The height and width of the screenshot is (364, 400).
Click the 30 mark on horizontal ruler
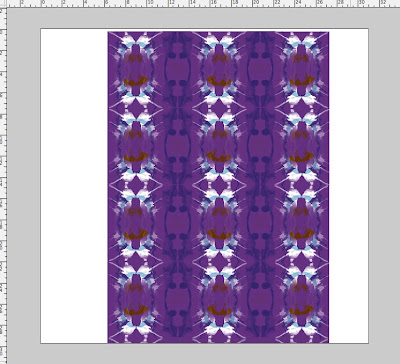(x=361, y=3)
